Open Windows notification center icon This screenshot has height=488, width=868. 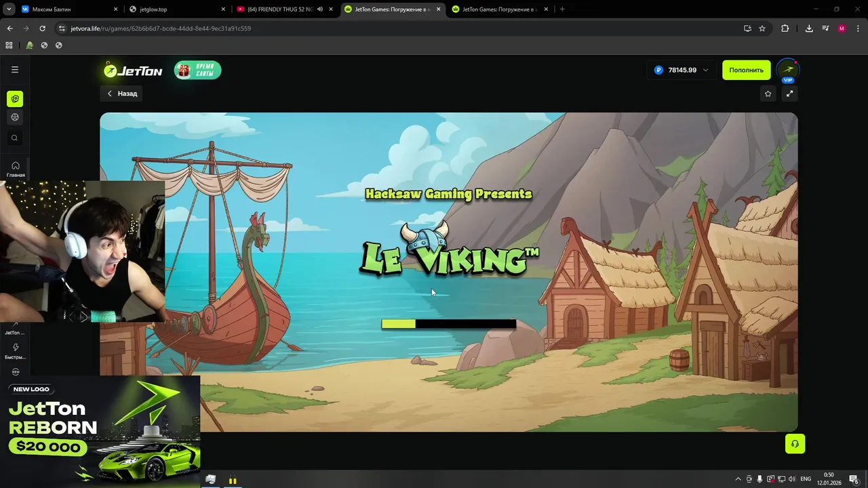(x=854, y=479)
